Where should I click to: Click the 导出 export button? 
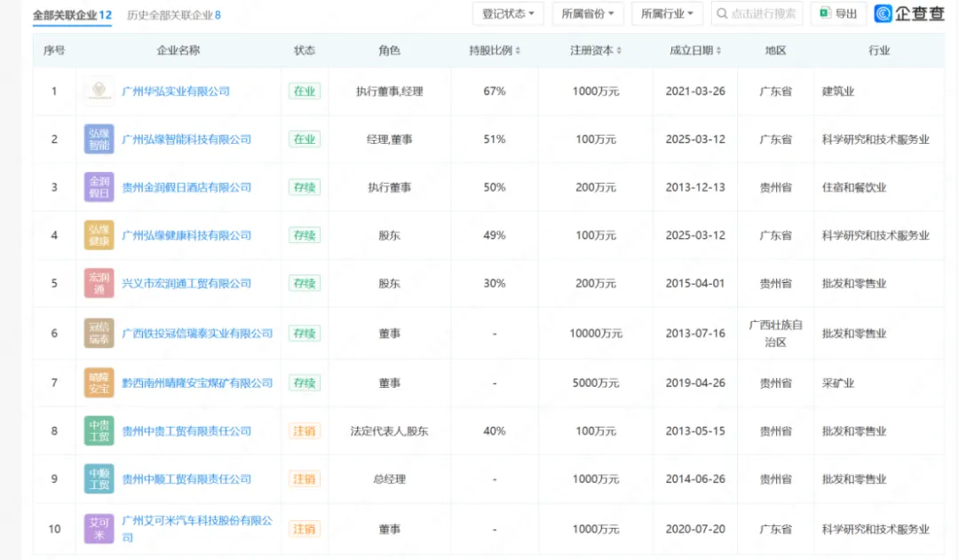click(838, 13)
